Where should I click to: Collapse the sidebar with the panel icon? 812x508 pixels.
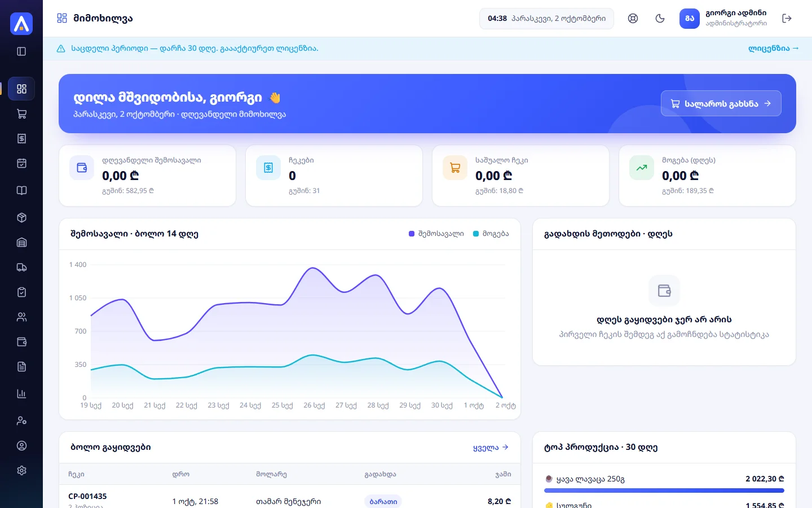[21, 51]
